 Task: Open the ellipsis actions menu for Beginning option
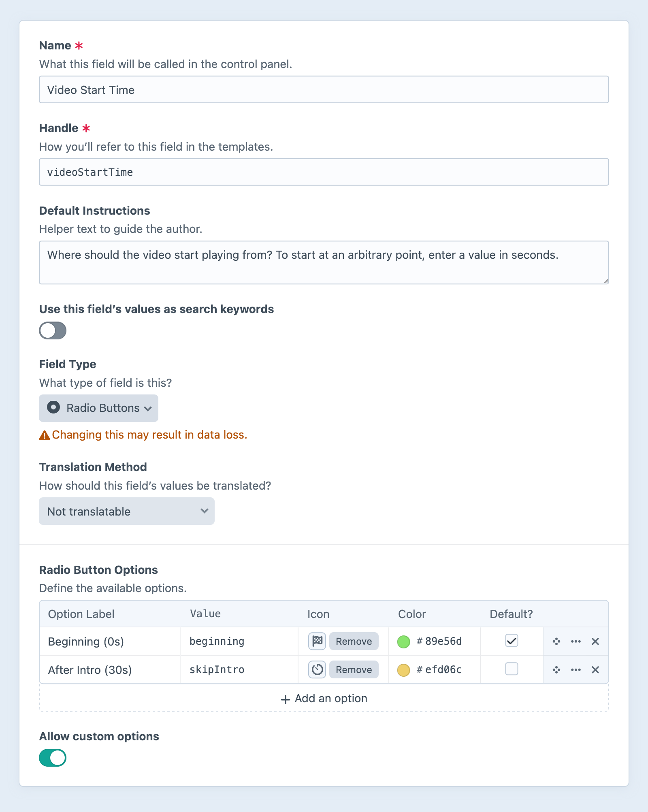[x=576, y=641]
